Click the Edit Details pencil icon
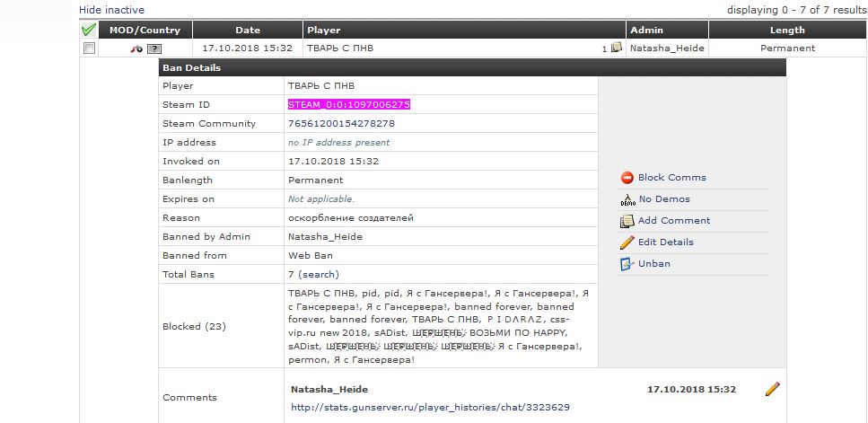Viewport: 868px width, 423px height. 627,242
